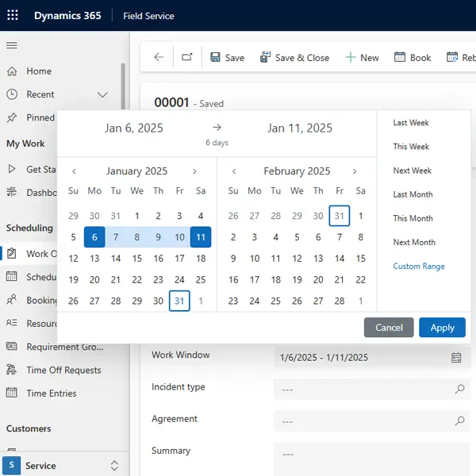Image resolution: width=476 pixels, height=476 pixels.
Task: Choose the Custom Range option
Action: click(x=419, y=267)
